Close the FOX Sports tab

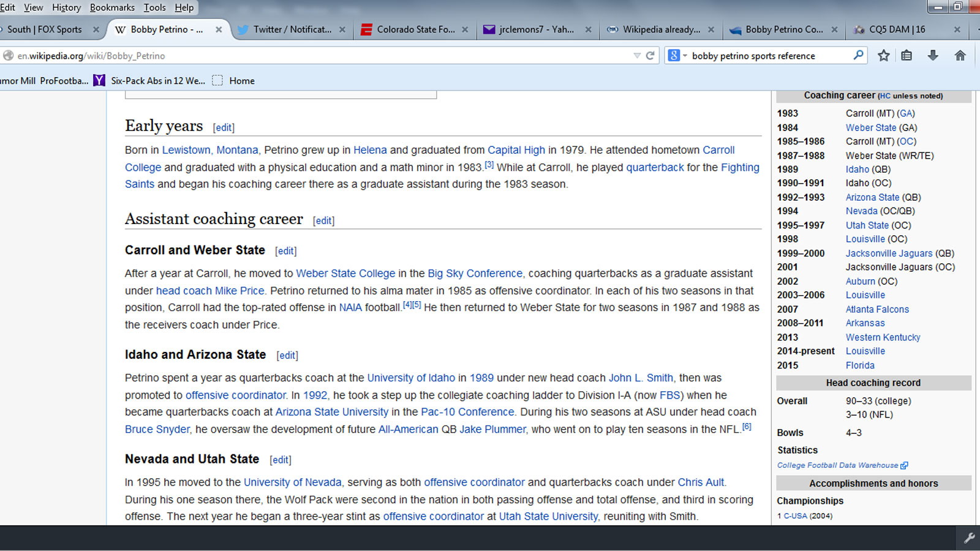(96, 29)
